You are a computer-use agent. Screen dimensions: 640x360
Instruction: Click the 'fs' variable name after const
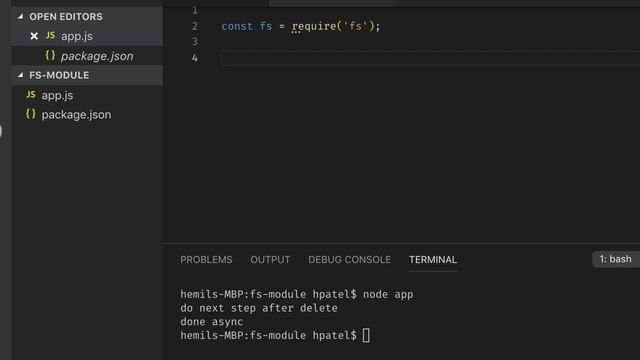pos(266,27)
